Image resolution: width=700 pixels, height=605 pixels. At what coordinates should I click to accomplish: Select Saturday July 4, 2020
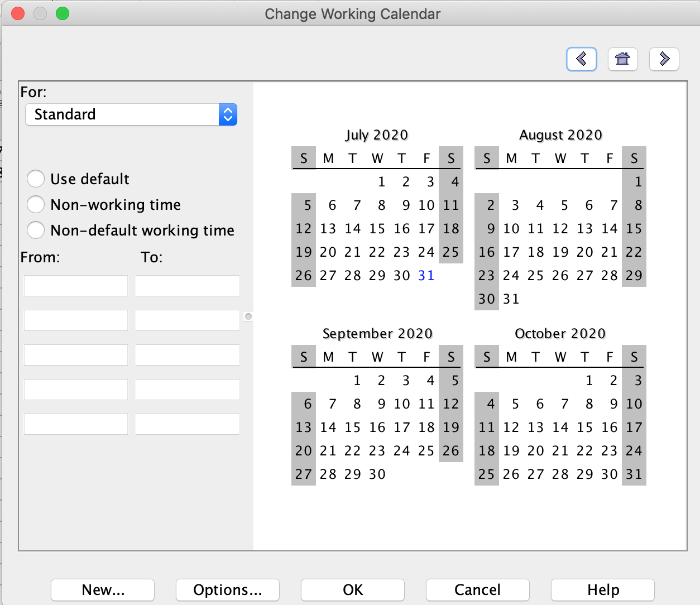pyautogui.click(x=451, y=181)
